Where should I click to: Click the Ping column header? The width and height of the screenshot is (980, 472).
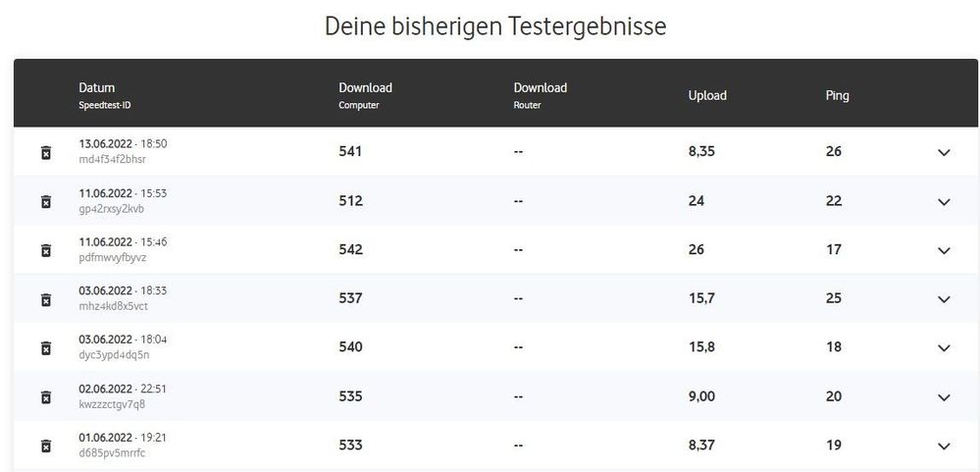837,96
